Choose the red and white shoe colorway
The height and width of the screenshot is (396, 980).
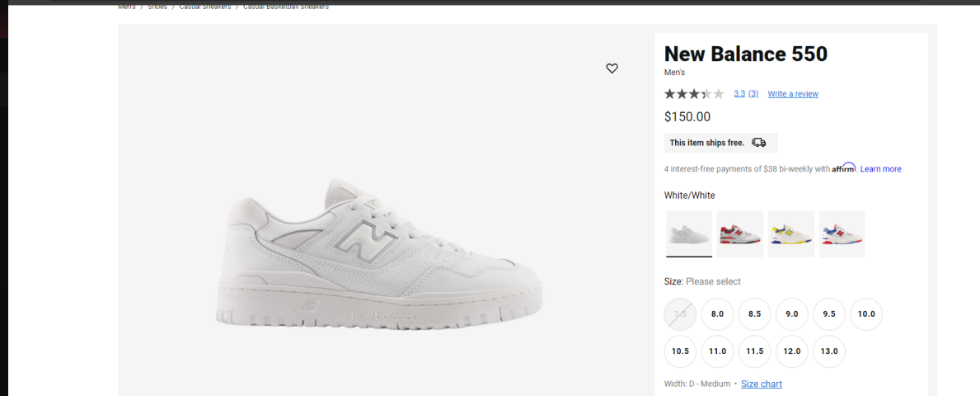[740, 233]
